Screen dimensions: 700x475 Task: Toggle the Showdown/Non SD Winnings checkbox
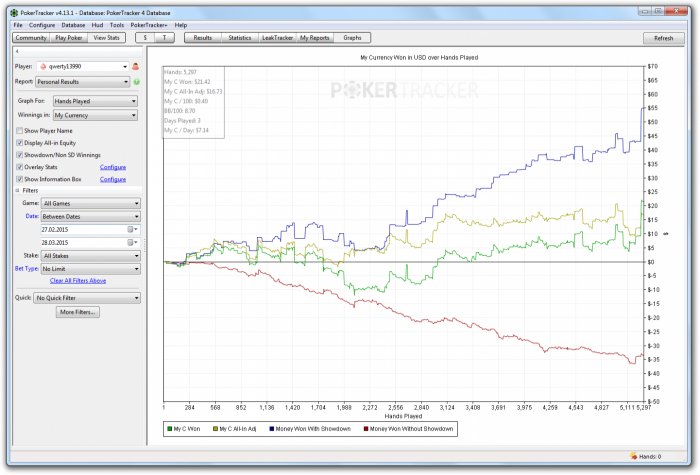19,155
